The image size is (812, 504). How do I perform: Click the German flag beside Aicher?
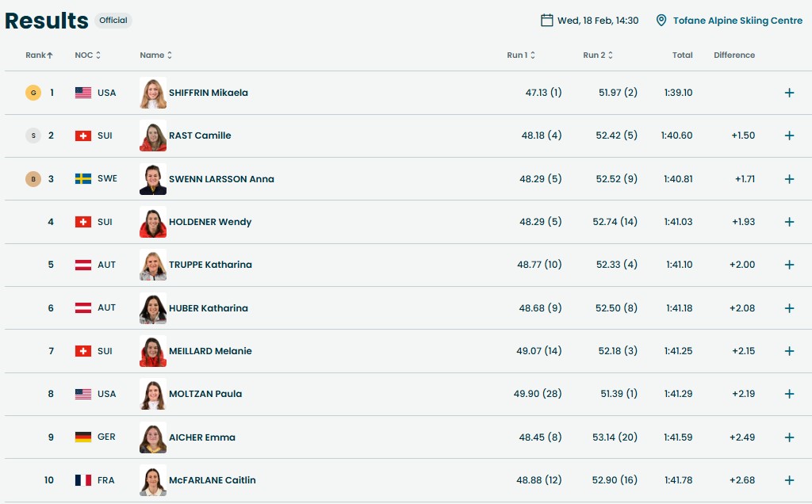pos(83,437)
